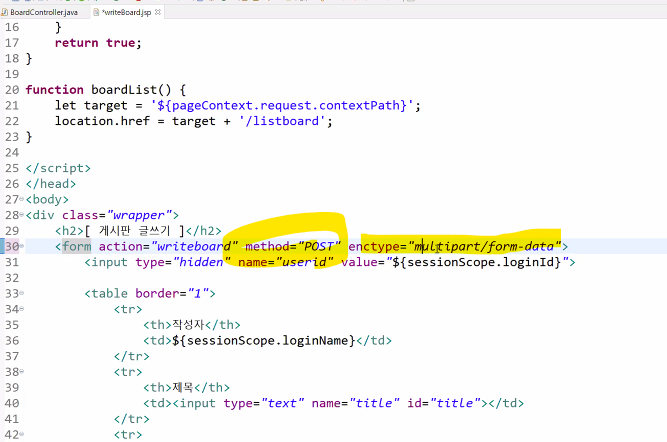Click '${pageContext.request.contextPath}' string
The height and width of the screenshot is (442, 667).
click(282, 106)
